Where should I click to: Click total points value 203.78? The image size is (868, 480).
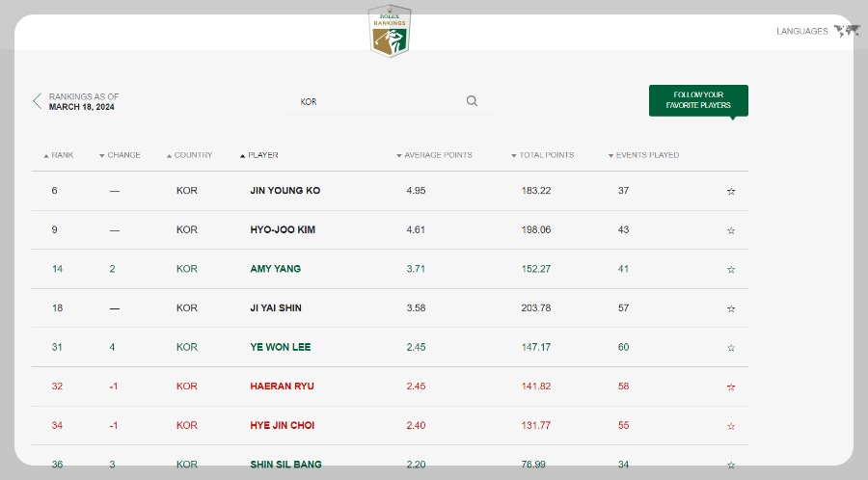[x=536, y=308]
